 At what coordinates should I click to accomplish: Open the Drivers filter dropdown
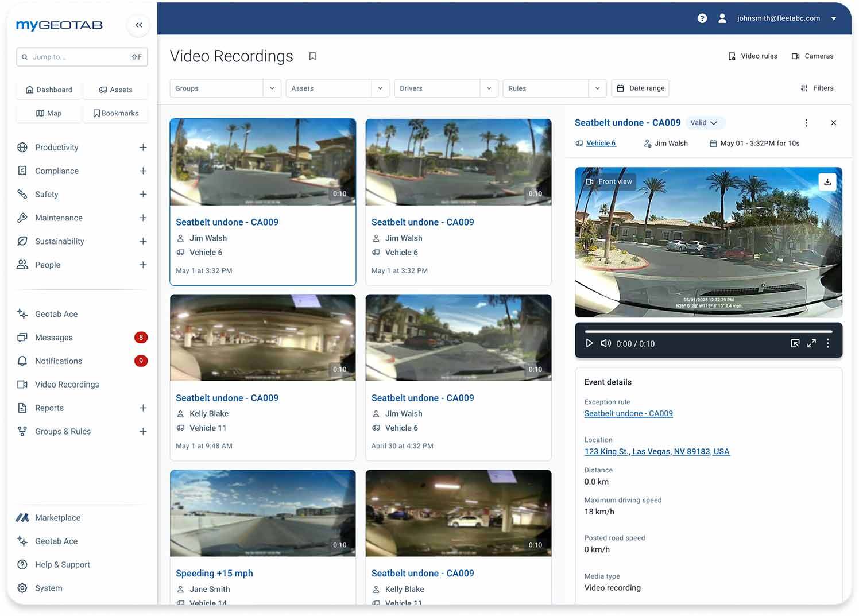click(489, 88)
